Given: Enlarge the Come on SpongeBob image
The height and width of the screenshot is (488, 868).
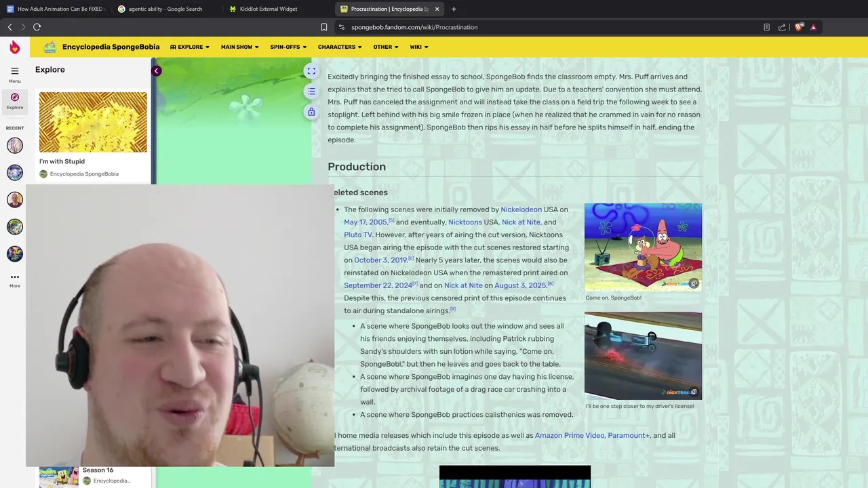Looking at the screenshot, I should tap(693, 284).
